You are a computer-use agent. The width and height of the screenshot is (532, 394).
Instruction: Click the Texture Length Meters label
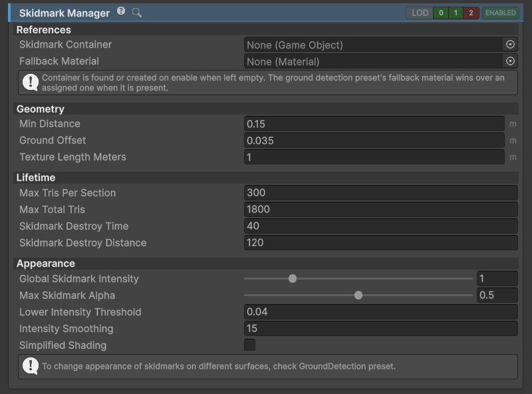click(x=72, y=157)
